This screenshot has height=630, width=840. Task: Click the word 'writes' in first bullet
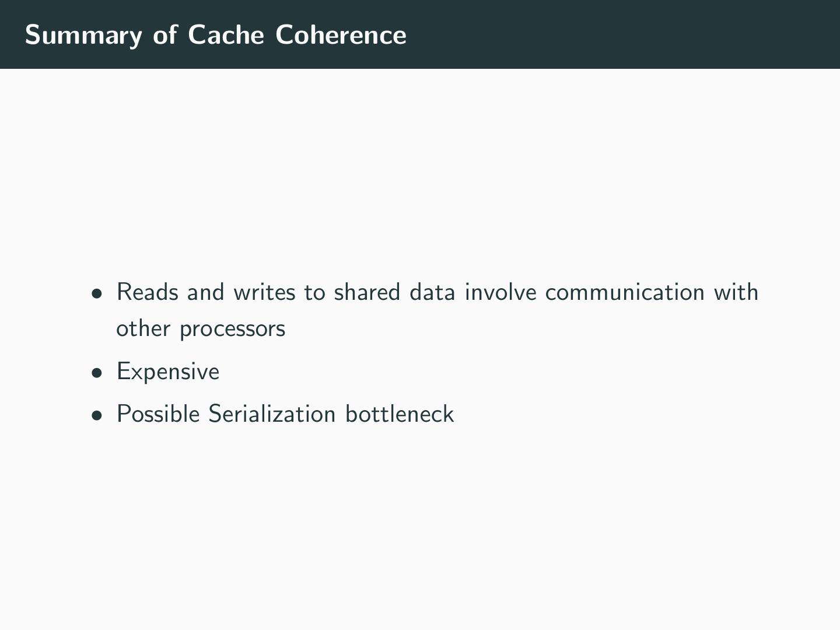(264, 292)
